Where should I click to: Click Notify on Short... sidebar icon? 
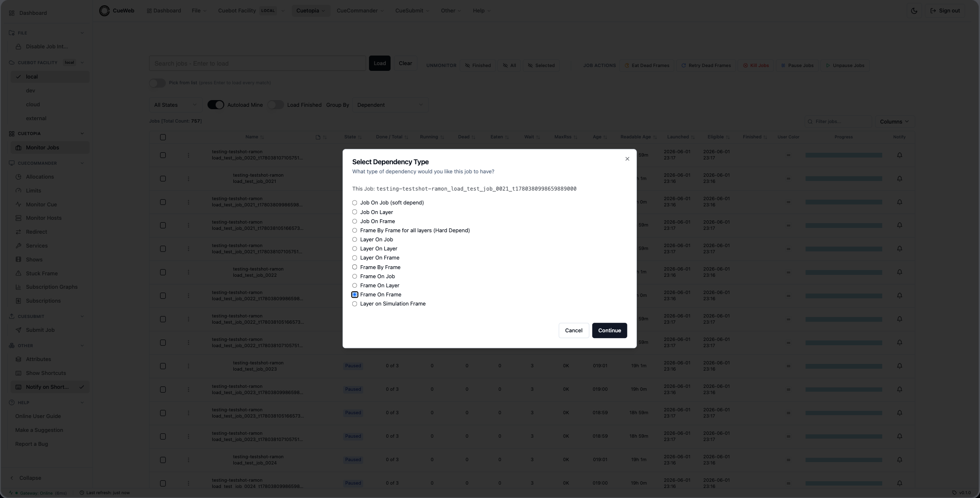[18, 387]
